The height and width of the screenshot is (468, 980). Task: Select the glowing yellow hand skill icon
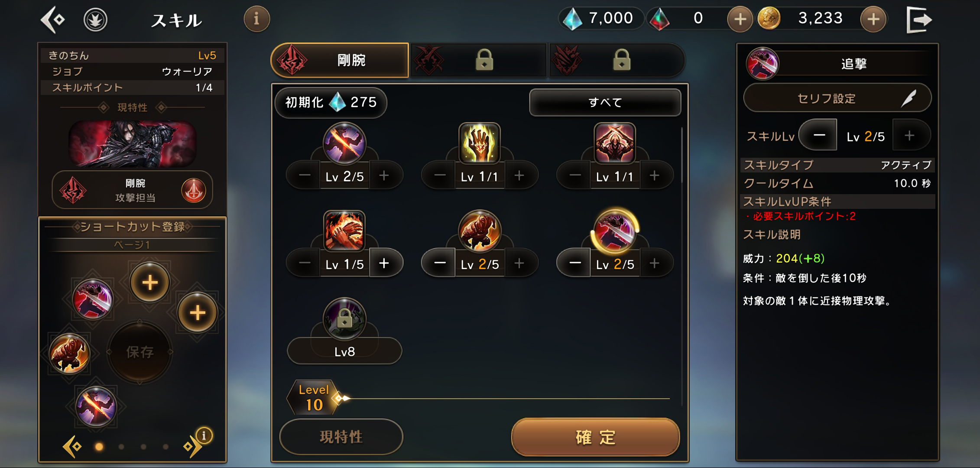[479, 143]
